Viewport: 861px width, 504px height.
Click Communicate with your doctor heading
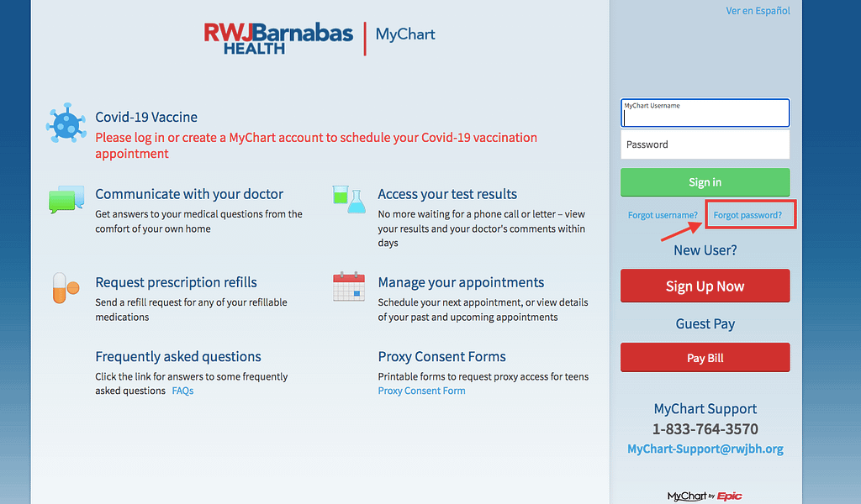click(x=189, y=194)
